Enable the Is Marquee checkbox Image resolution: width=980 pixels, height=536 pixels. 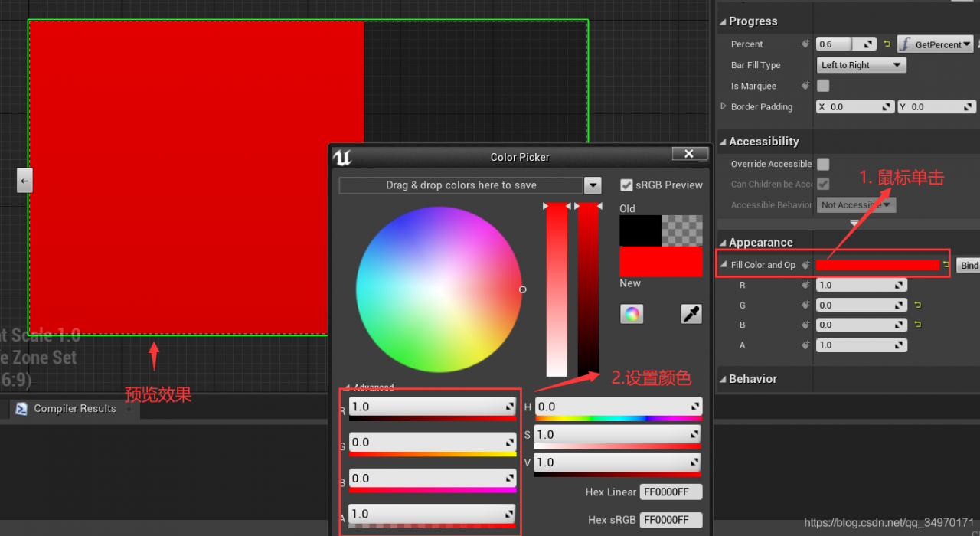tap(823, 86)
